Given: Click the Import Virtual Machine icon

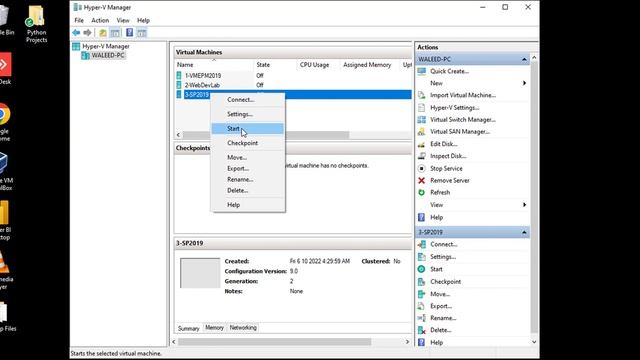Looking at the screenshot, I should (x=422, y=95).
